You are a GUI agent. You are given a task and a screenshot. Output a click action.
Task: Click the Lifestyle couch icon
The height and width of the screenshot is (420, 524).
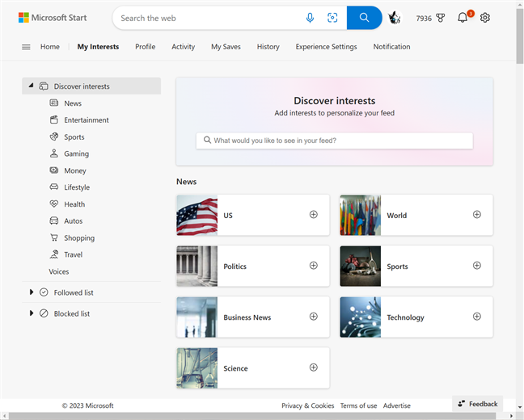[54, 187]
